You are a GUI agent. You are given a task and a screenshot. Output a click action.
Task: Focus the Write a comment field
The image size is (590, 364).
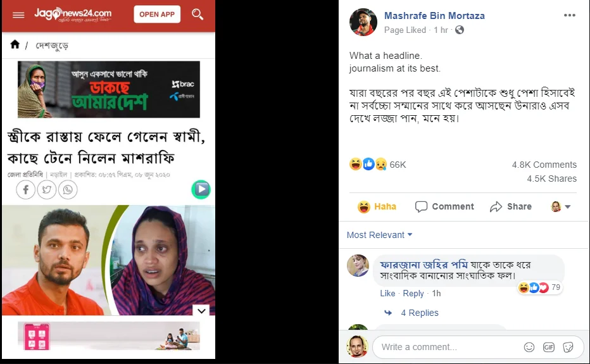click(x=448, y=347)
